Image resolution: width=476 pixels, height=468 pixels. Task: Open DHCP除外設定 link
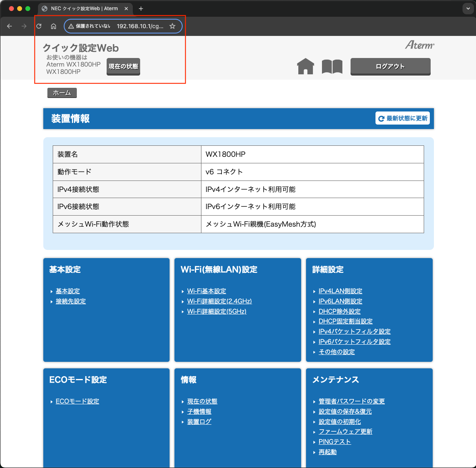340,312
